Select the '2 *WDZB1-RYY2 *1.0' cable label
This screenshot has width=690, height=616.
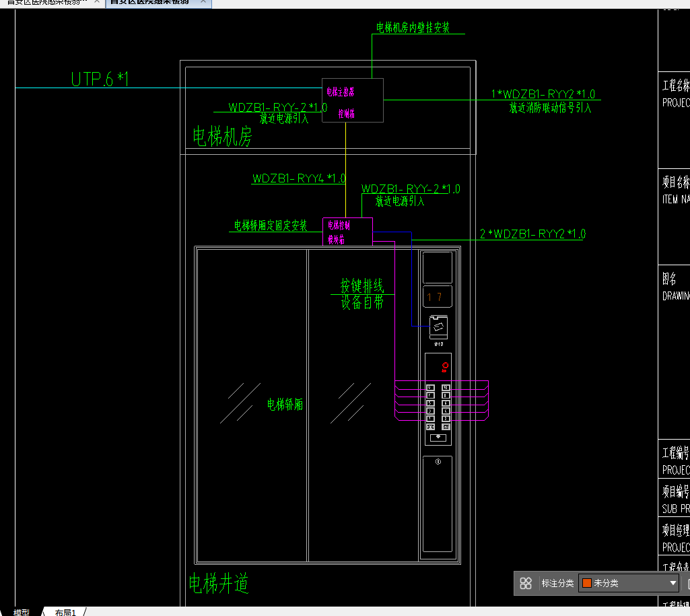pyautogui.click(x=532, y=234)
